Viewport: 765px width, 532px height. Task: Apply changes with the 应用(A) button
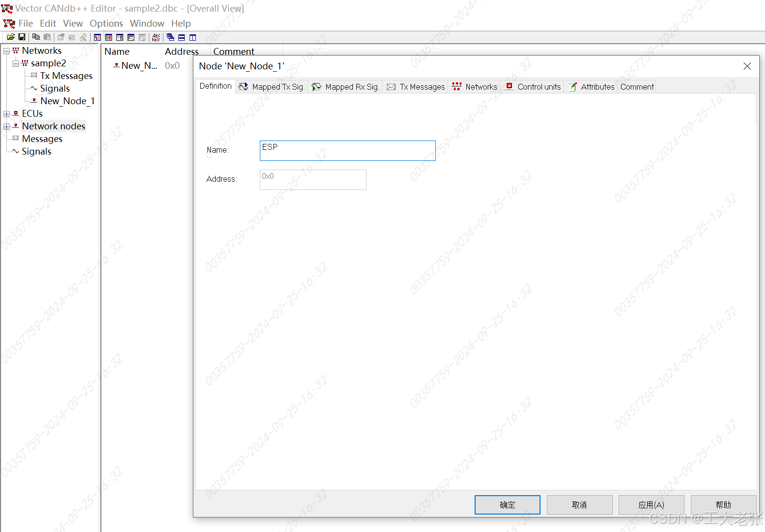(652, 505)
